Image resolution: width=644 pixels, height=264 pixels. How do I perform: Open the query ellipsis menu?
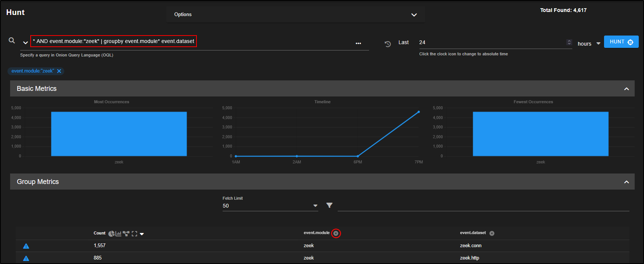pyautogui.click(x=358, y=43)
